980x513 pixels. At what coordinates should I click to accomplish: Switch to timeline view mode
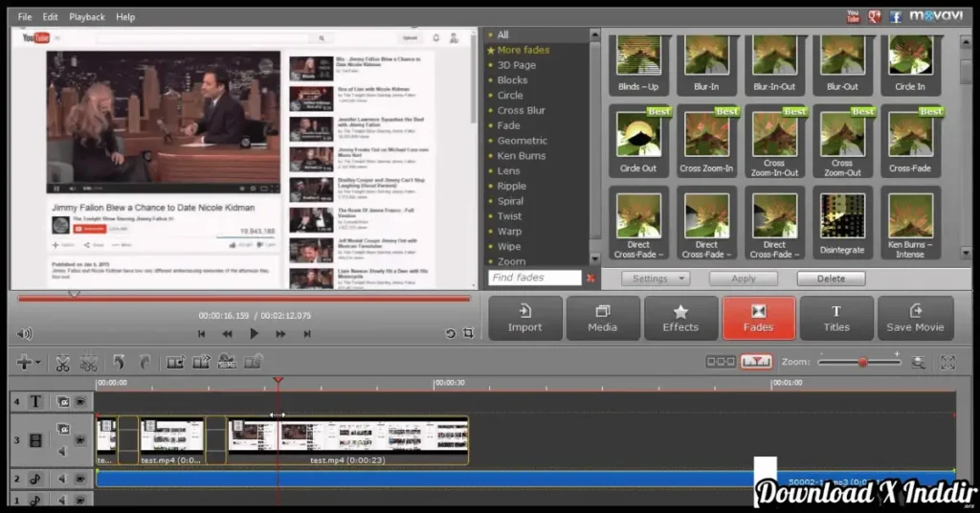pos(756,362)
